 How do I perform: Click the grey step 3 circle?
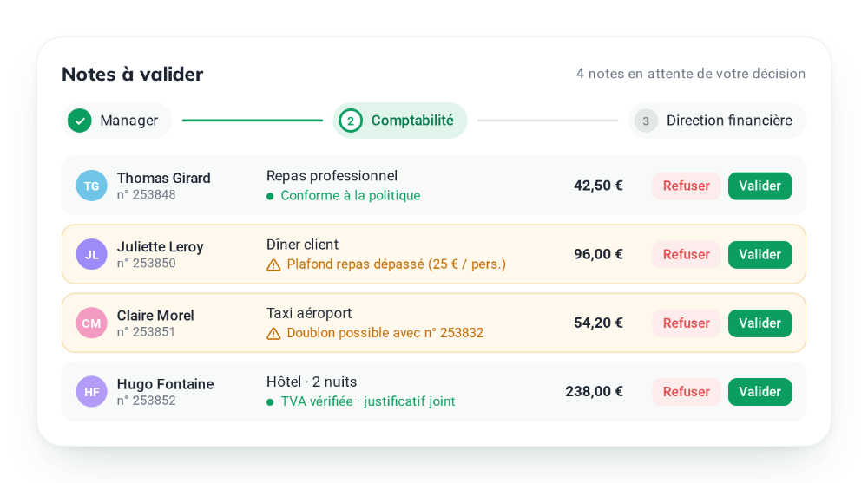[646, 121]
